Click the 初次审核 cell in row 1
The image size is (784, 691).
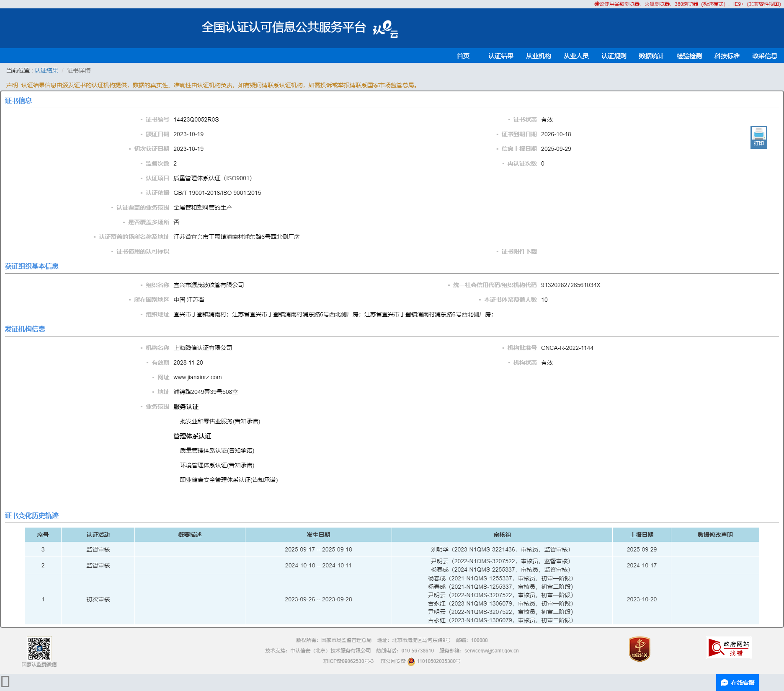(98, 599)
